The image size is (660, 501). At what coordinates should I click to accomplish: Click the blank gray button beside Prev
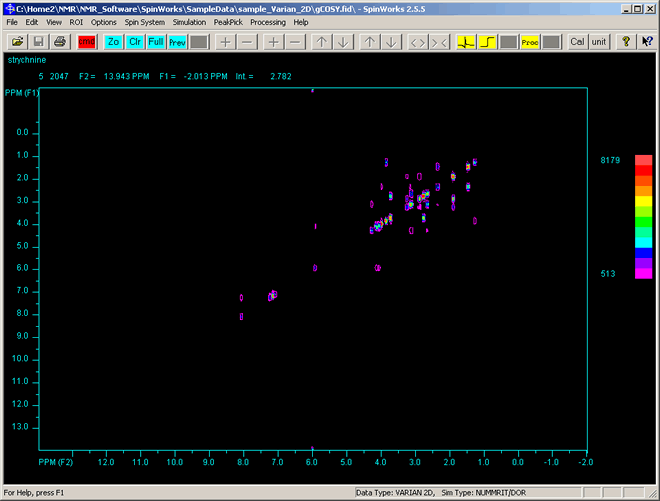199,42
